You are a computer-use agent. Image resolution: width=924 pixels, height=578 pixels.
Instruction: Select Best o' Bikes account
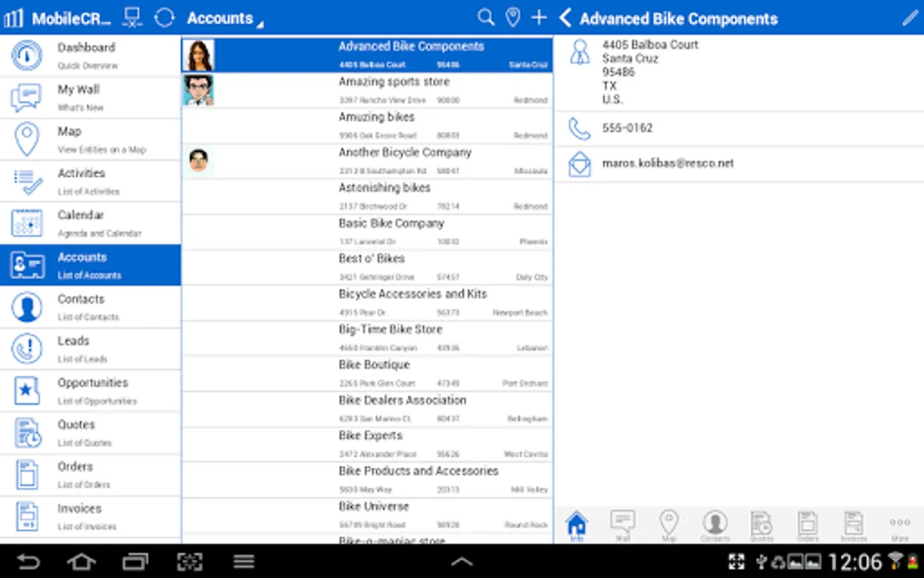tap(367, 267)
